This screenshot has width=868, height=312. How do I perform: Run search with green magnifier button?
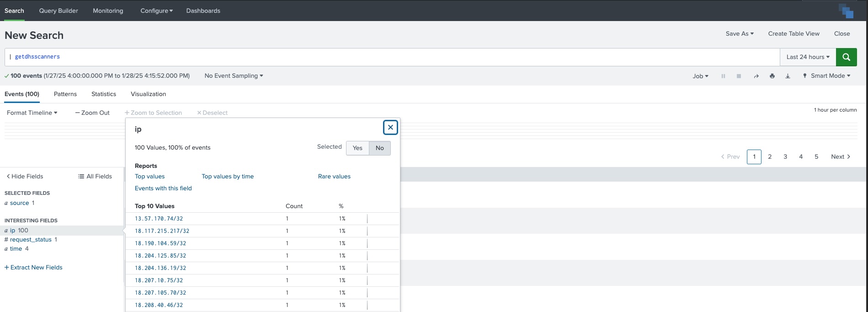[846, 57]
